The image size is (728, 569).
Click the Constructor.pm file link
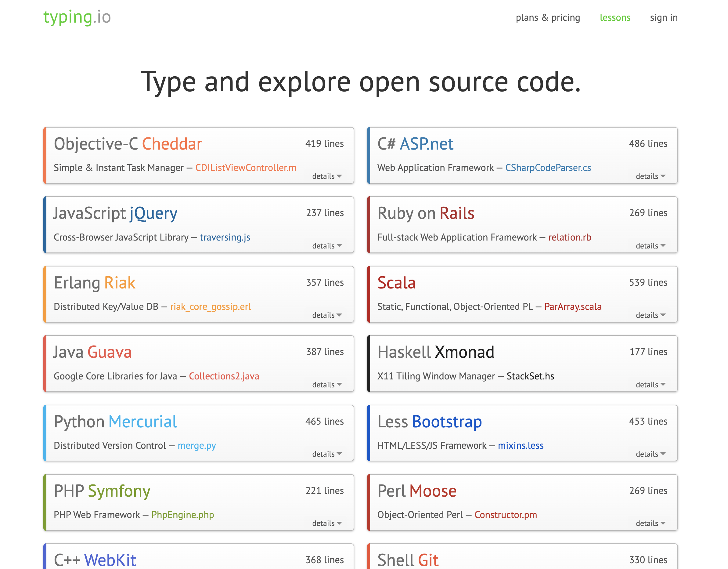click(x=506, y=515)
